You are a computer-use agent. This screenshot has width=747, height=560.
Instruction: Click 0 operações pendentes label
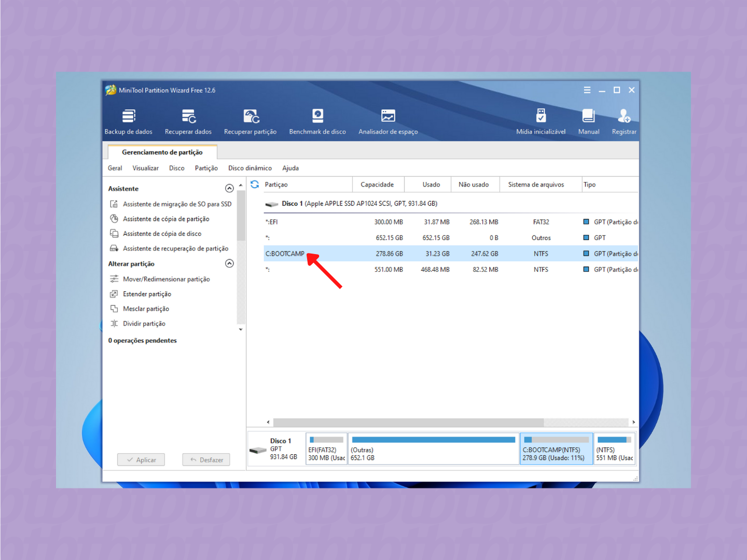pos(143,341)
